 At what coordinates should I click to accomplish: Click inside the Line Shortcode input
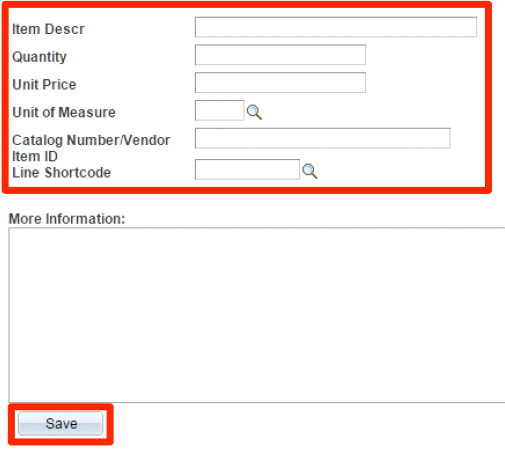[x=247, y=169]
